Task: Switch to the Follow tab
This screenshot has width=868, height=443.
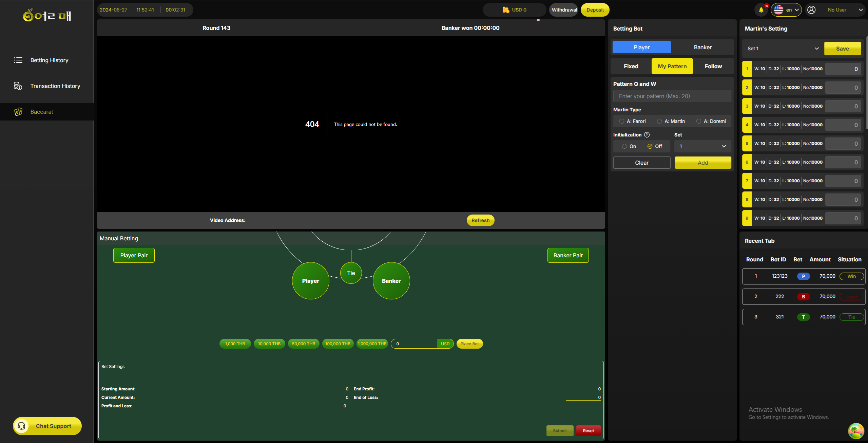Action: (713, 66)
